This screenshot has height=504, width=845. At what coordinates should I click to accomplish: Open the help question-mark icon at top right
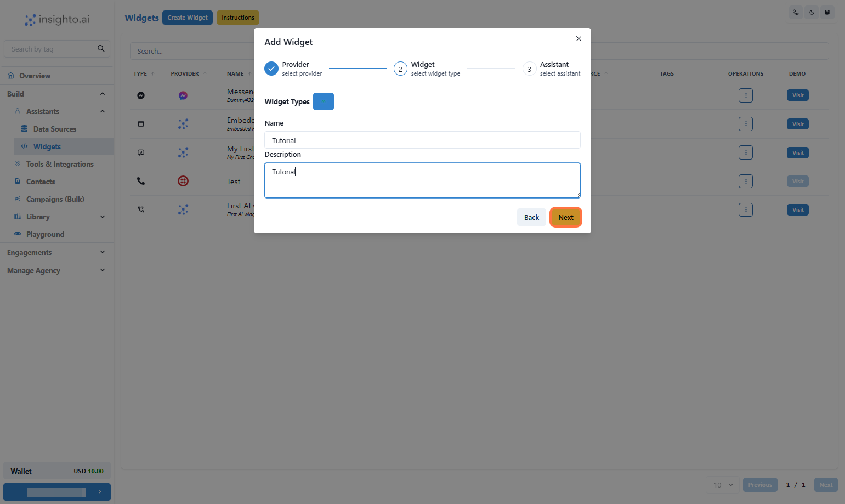click(827, 12)
